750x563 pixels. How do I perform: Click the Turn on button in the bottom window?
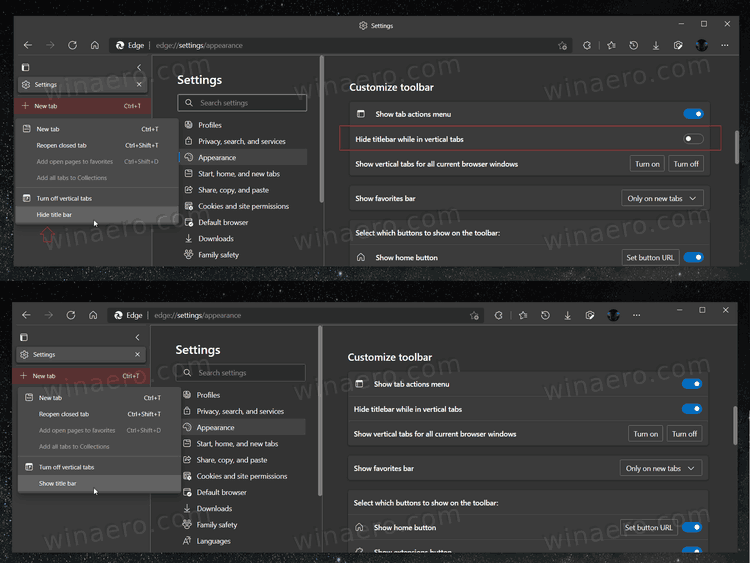click(646, 434)
